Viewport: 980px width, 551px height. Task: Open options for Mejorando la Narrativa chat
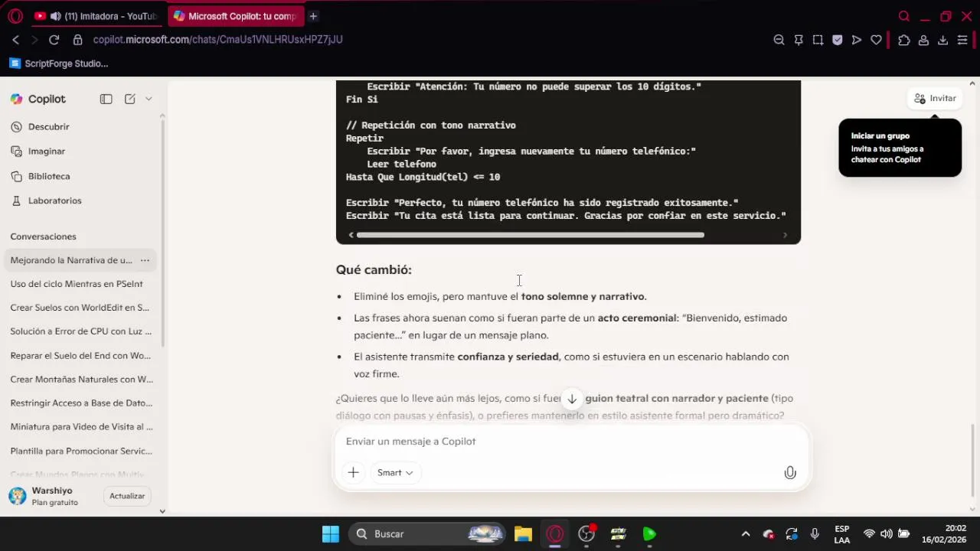pyautogui.click(x=145, y=260)
